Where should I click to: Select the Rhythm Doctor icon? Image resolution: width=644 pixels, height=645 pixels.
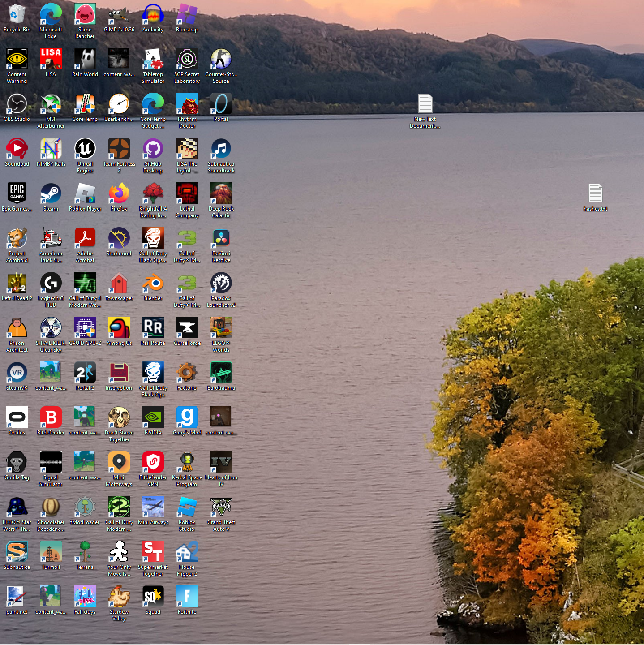coord(187,104)
